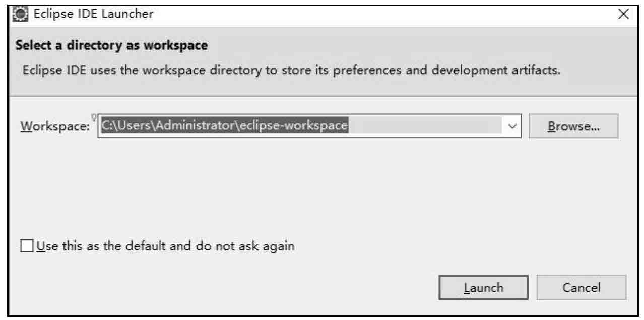This screenshot has width=644, height=320.
Task: Cancel the workspace selection
Action: coord(581,288)
